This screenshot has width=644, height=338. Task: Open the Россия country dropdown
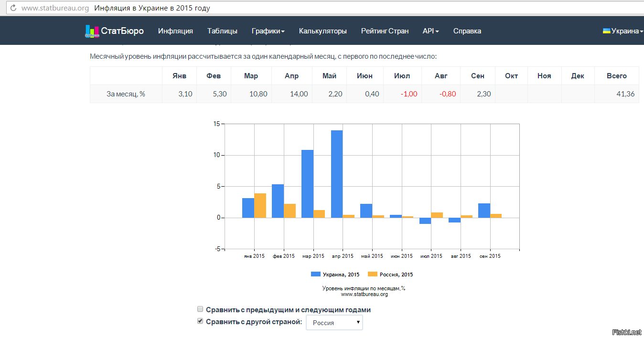click(x=334, y=323)
